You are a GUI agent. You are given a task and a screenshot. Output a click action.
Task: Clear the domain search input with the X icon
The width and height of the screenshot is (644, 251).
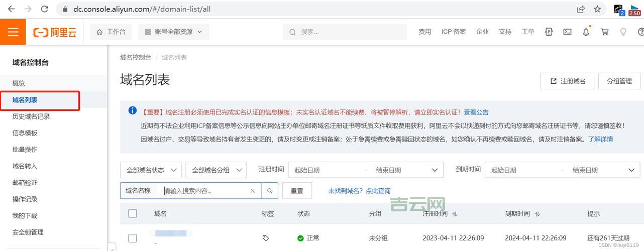point(253,191)
